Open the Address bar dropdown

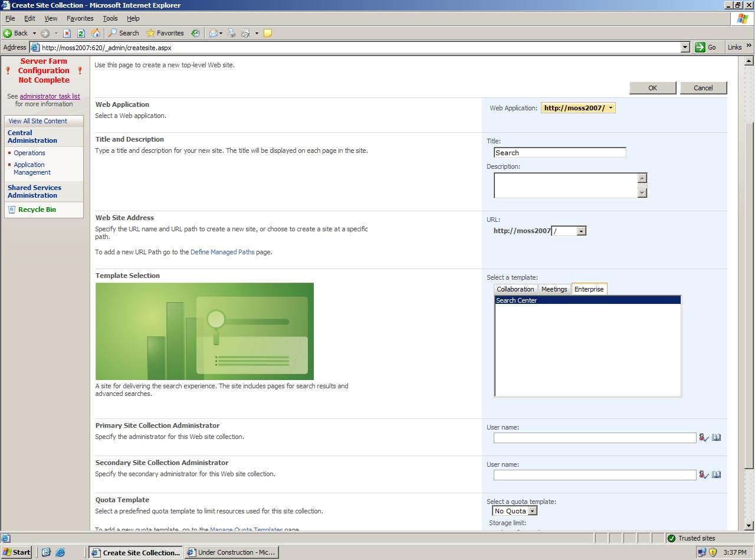(685, 47)
